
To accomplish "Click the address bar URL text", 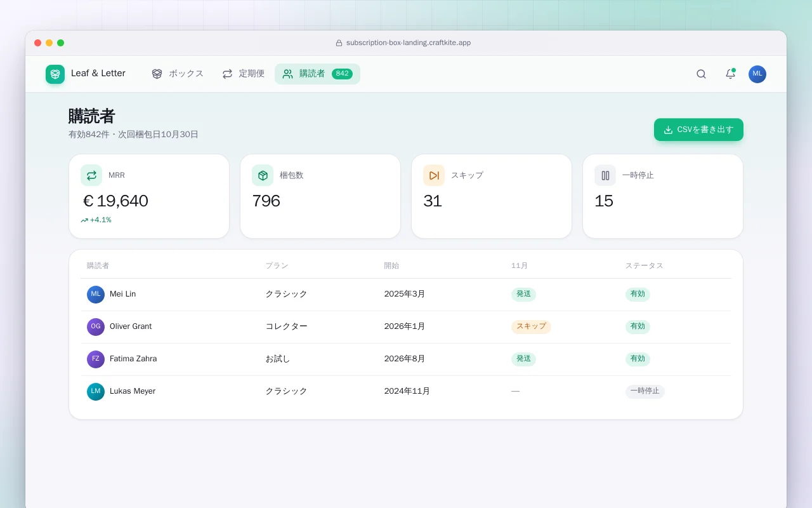I will coord(409,43).
